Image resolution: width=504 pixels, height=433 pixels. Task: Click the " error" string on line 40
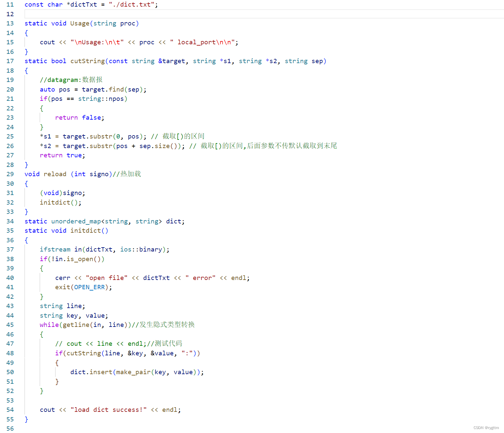tap(200, 278)
